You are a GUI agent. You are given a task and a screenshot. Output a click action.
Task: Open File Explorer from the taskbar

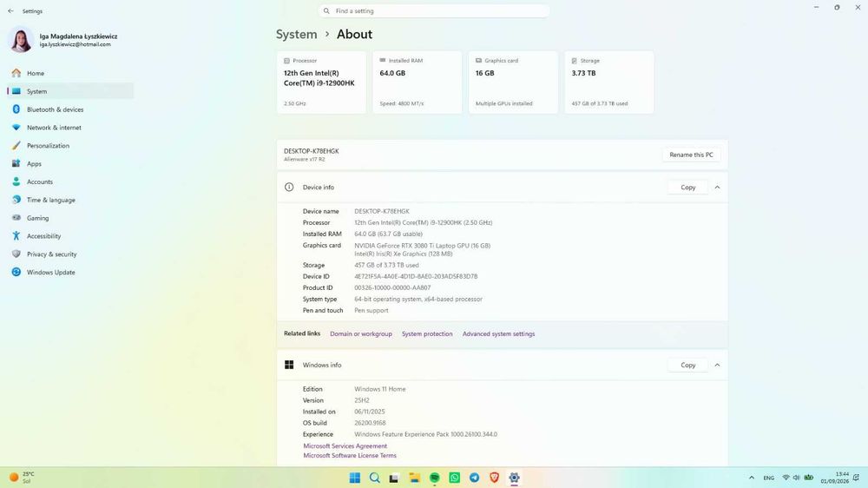coord(414,478)
